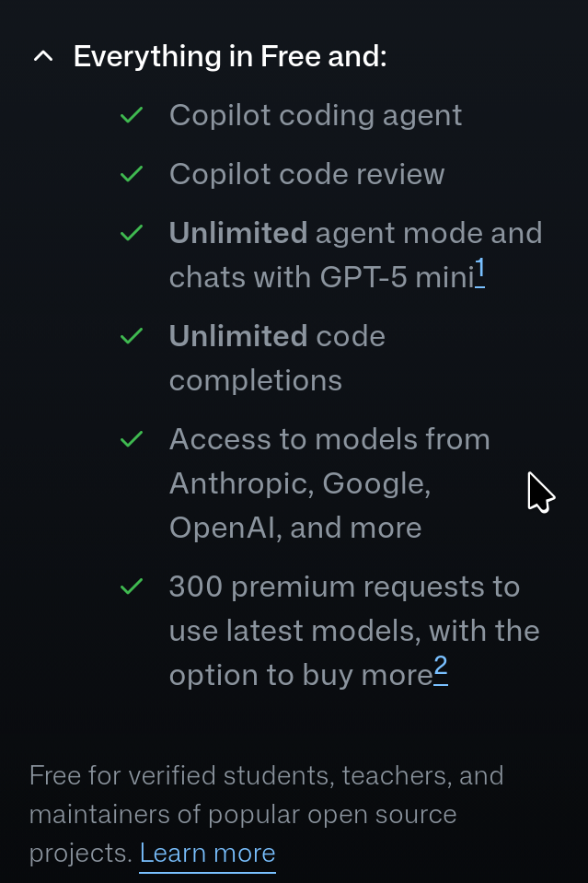Click checkmark next to Copilot coding agent
588x883 pixels.
pos(132,115)
